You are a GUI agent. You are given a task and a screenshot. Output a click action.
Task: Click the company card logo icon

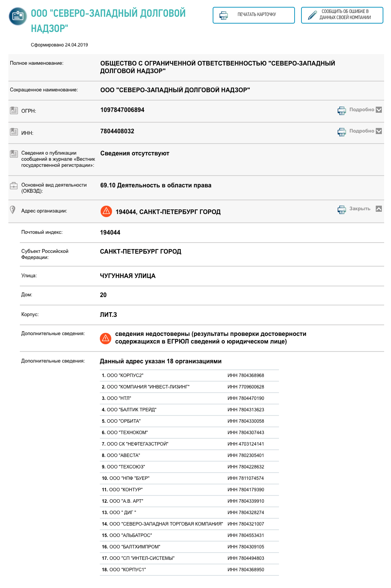click(x=18, y=16)
